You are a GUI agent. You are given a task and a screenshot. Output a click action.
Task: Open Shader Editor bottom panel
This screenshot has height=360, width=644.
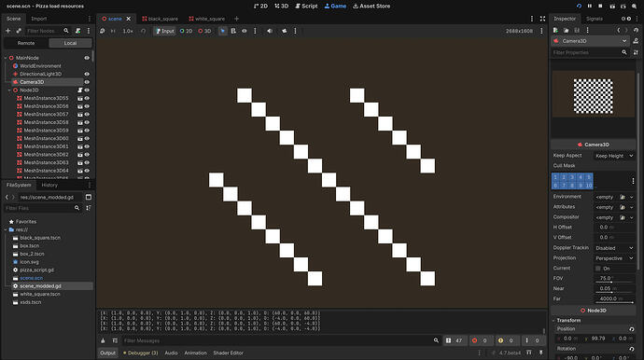[229, 353]
